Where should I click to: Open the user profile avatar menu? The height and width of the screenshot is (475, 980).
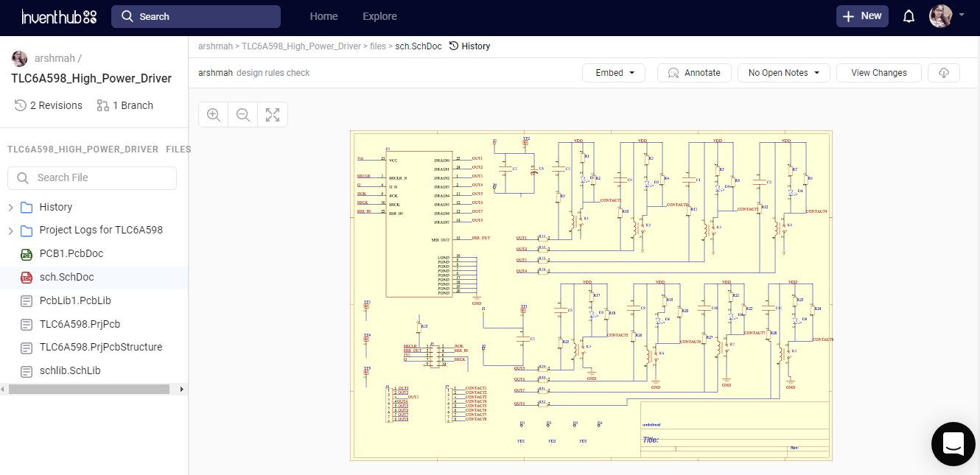941,16
